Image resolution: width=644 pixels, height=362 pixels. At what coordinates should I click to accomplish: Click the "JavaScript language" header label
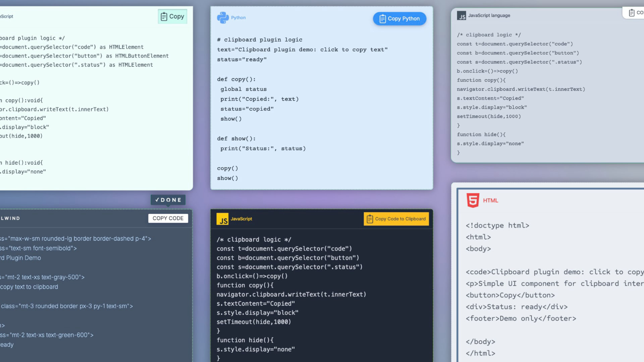[x=489, y=15]
